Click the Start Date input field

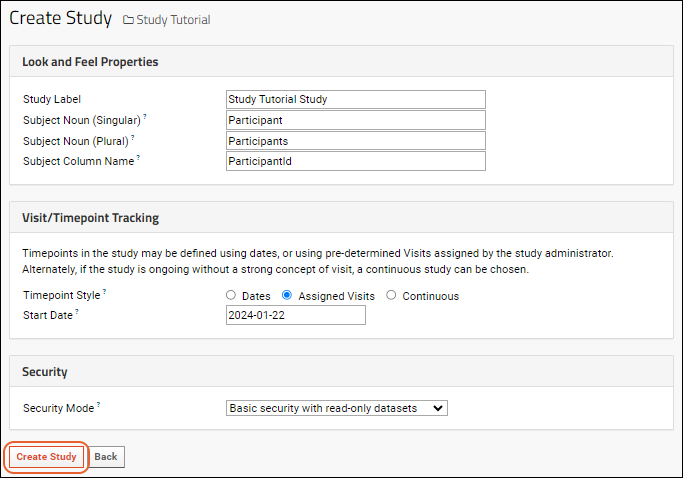[296, 315]
